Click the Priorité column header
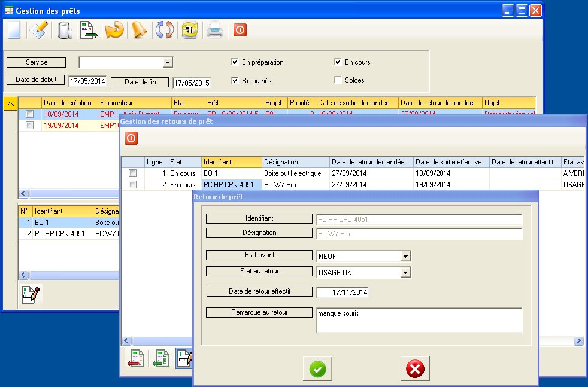Image resolution: width=588 pixels, height=387 pixels. [x=302, y=103]
